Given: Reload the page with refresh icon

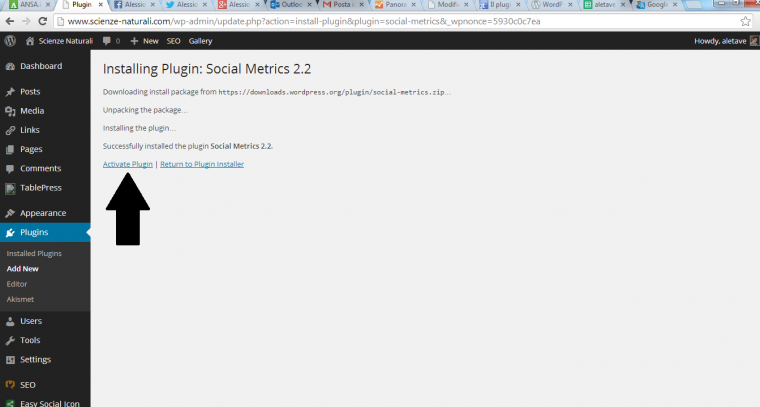Looking at the screenshot, I should [x=43, y=21].
